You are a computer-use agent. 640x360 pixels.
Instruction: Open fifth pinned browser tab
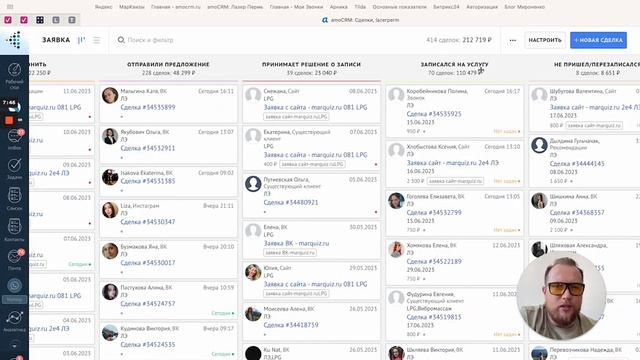tap(72, 20)
